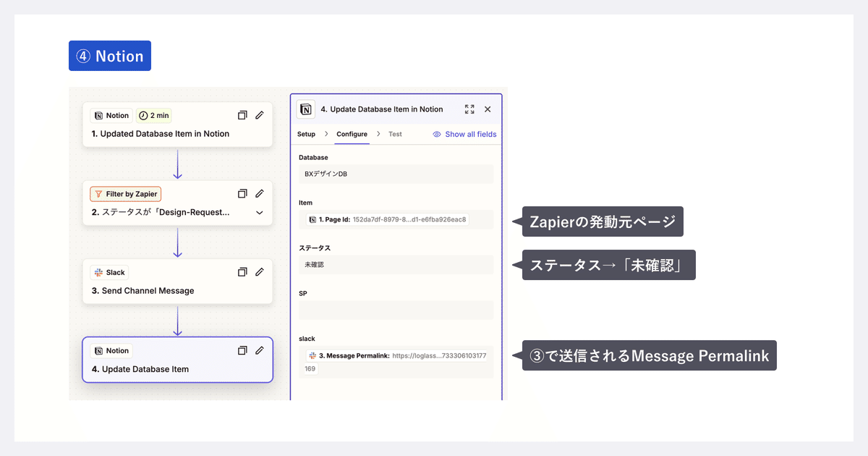Click the Item field with Page Id value
The height and width of the screenshot is (456, 868).
pyautogui.click(x=396, y=219)
